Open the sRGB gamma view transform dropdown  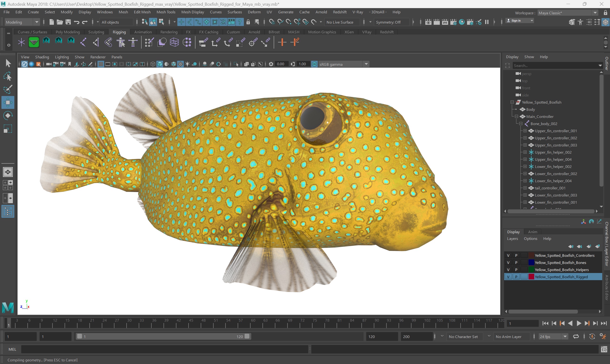point(343,64)
